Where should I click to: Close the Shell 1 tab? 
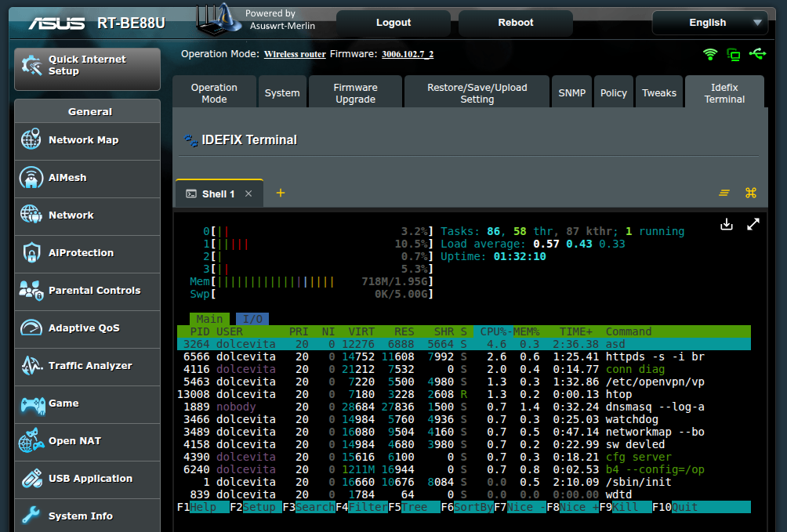point(248,194)
